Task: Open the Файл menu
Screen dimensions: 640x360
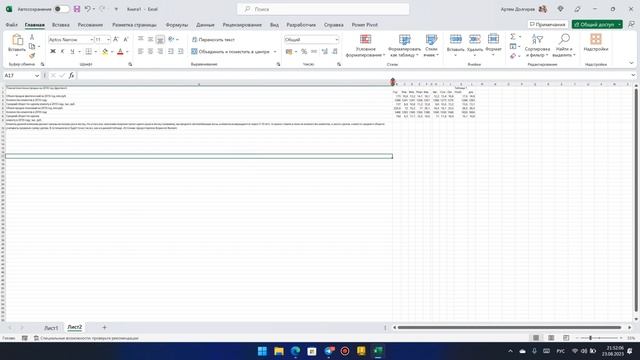Action: coord(11,25)
